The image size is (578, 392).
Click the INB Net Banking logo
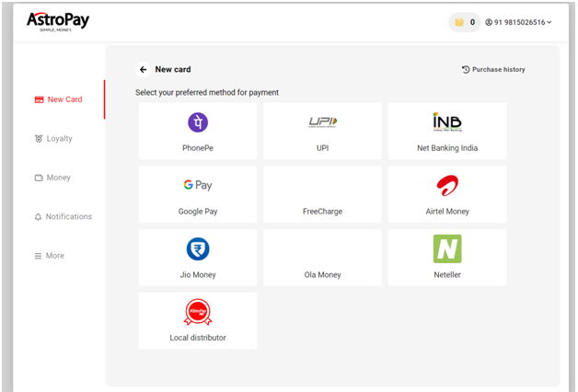point(447,122)
